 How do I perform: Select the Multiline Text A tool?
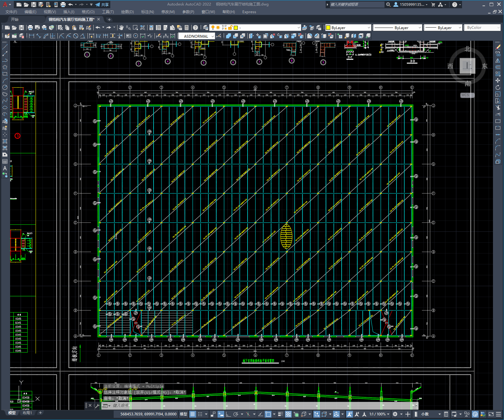[5, 168]
